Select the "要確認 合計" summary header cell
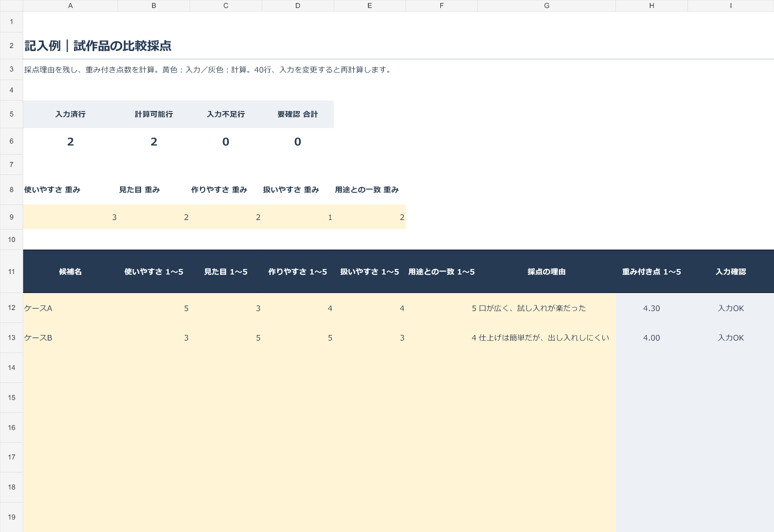Image resolution: width=774 pixels, height=532 pixels. 298,114
